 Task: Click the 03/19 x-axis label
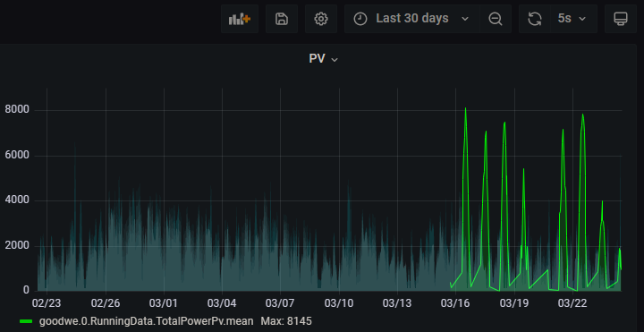(513, 303)
